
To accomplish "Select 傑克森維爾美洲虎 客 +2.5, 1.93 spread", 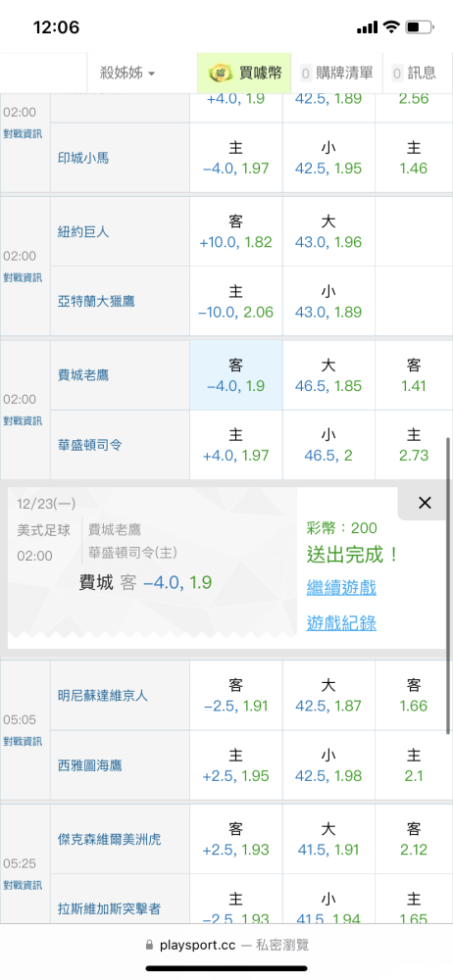I will tap(236, 840).
